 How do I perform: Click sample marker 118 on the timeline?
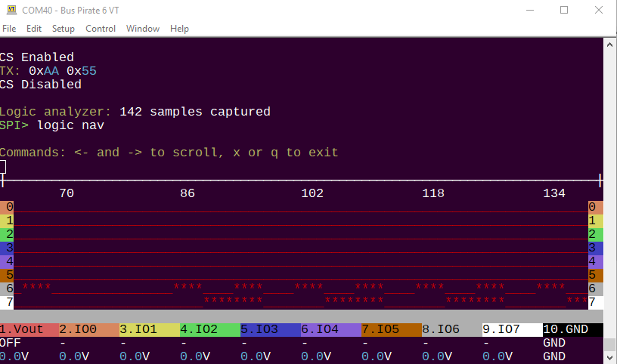pos(433,193)
